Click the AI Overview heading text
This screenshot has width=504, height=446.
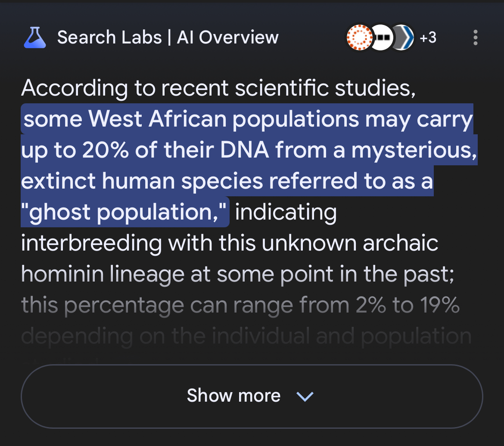pos(228,37)
